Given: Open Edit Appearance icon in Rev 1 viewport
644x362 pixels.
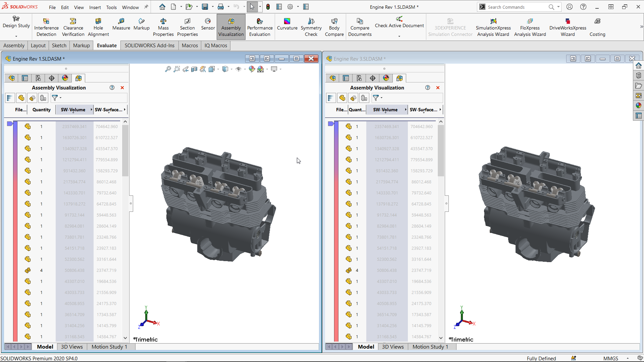Looking at the screenshot, I should pos(252,69).
